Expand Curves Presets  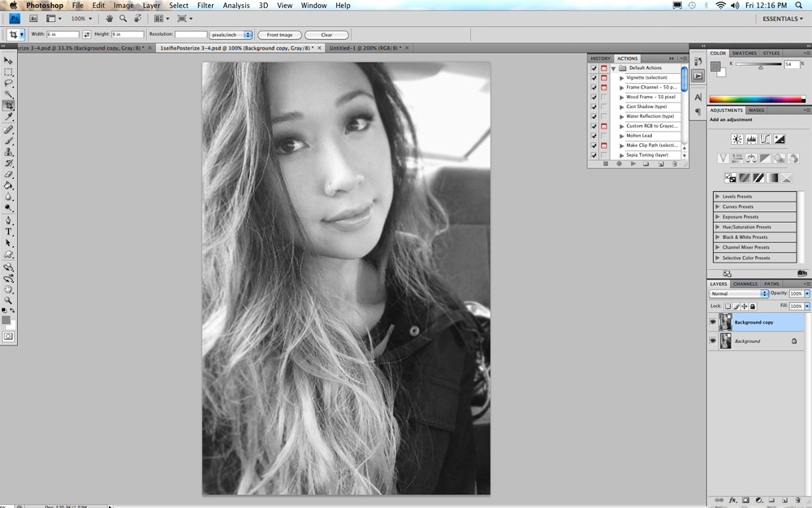tap(717, 206)
